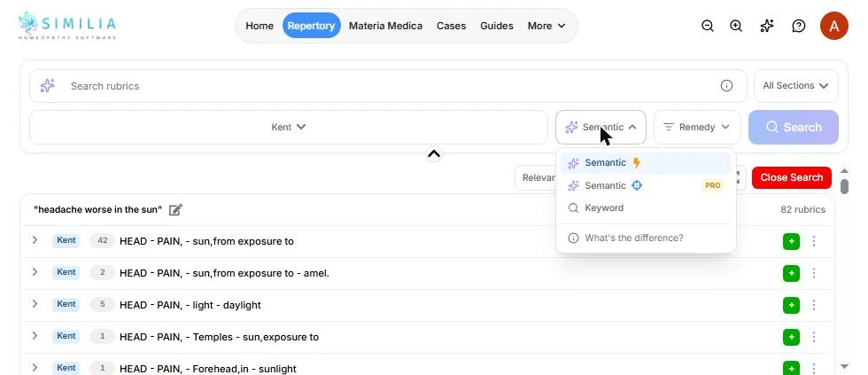Open options for "Temples - sun" row
This screenshot has width=868, height=375.
[x=814, y=338]
